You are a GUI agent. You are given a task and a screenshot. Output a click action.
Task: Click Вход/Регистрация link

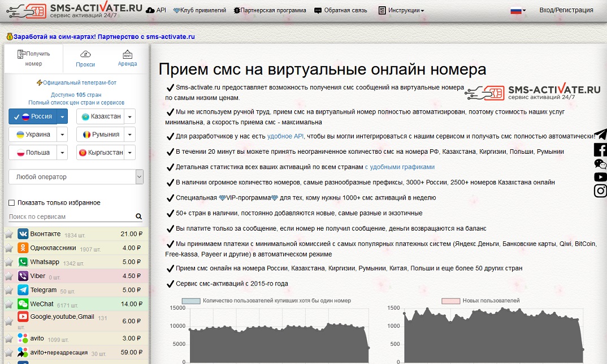coord(566,10)
